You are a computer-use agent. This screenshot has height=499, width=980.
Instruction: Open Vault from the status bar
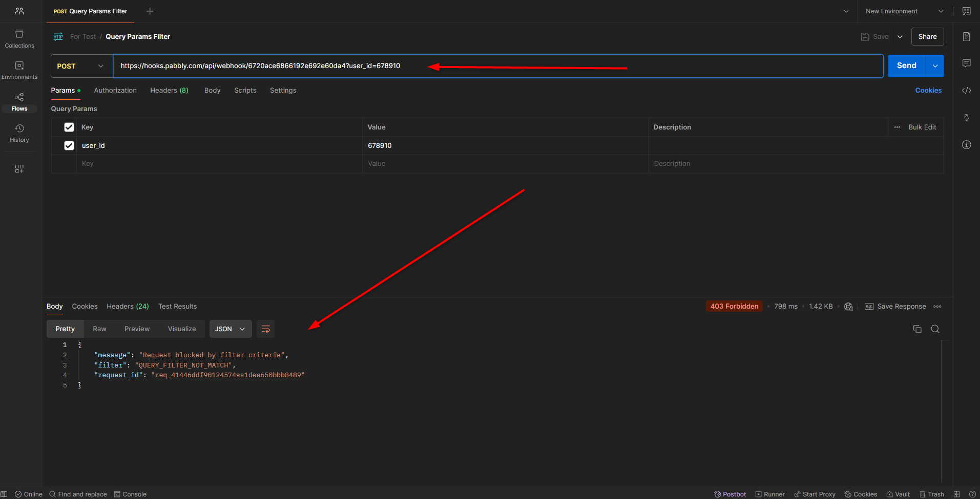point(898,494)
